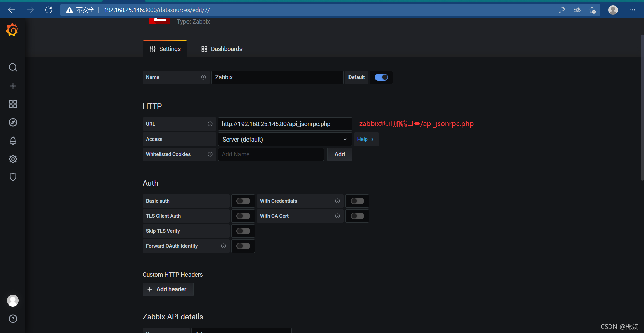Switch to the Dashboards tab

click(222, 49)
